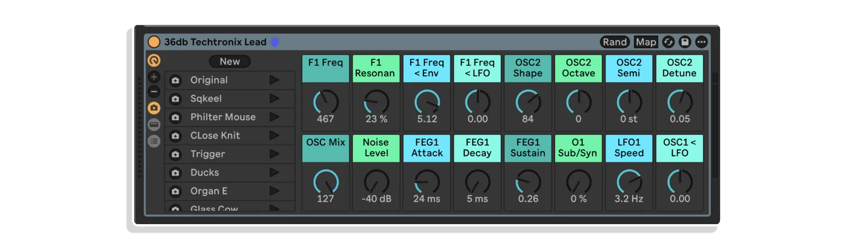Click the Noise Level knob
Image resolution: width=868 pixels, height=249 pixels.
tap(377, 182)
